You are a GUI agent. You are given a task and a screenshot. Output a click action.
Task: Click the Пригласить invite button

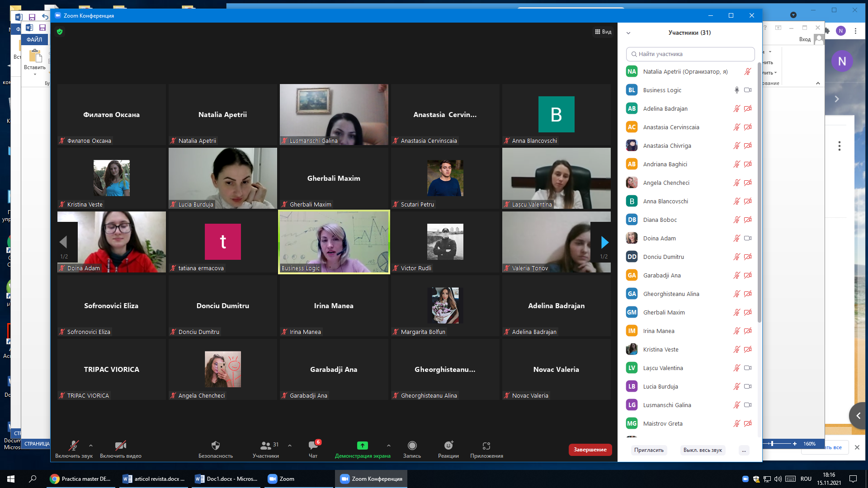(649, 450)
